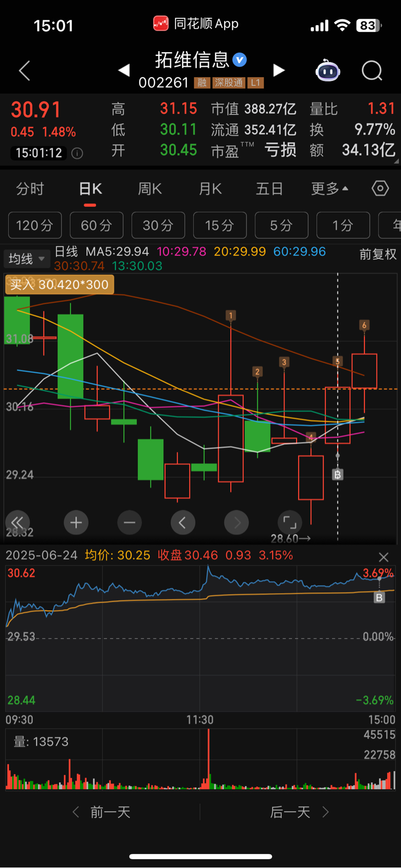The width and height of the screenshot is (401, 868).
Task: Switch to 周K tab
Action: click(150, 188)
